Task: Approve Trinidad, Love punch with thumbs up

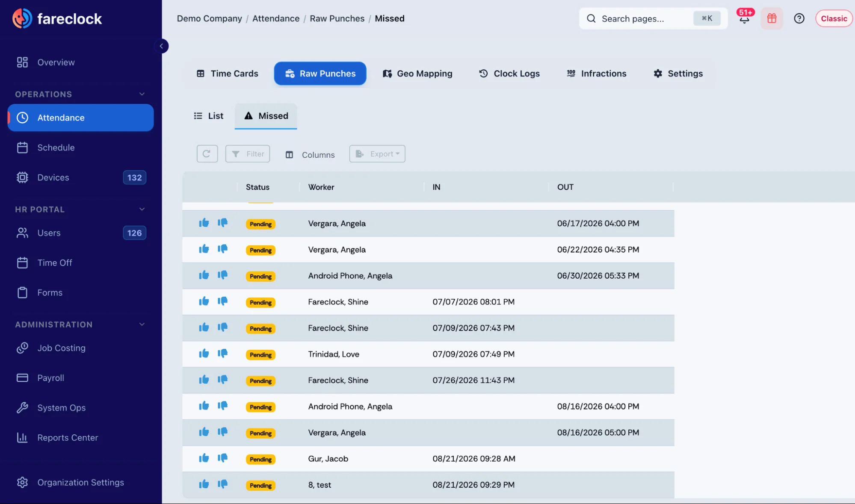Action: pyautogui.click(x=204, y=354)
